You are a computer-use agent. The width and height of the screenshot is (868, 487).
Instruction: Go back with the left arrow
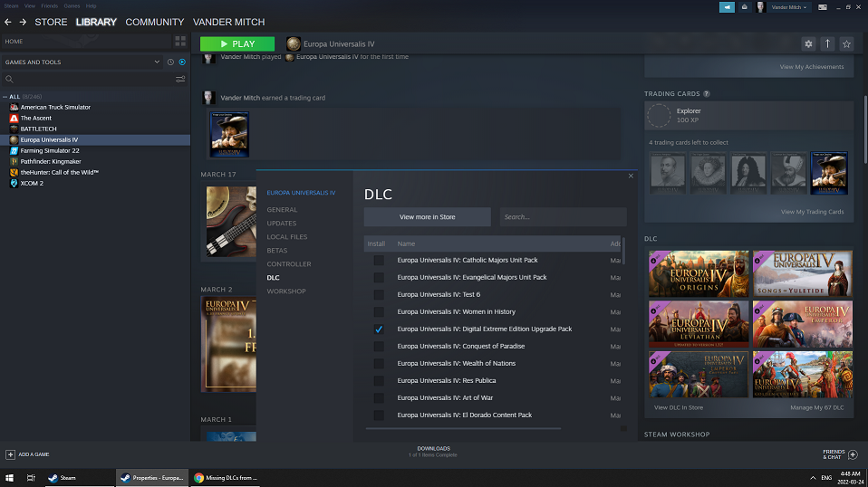pos(8,22)
